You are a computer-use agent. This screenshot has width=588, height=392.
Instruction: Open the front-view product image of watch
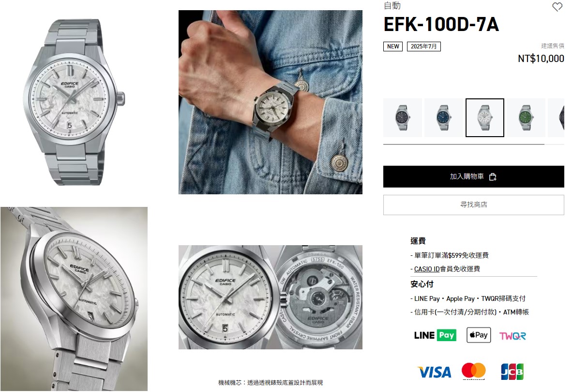pyautogui.click(x=74, y=102)
